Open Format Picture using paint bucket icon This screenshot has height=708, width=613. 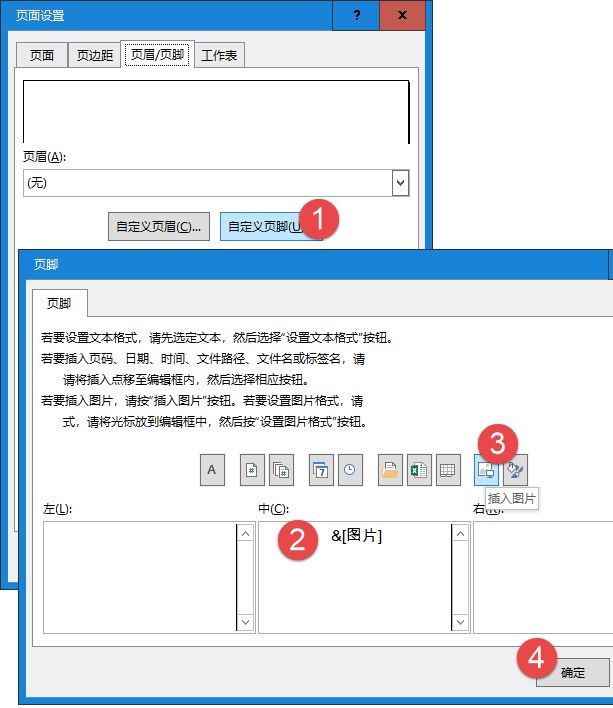514,470
